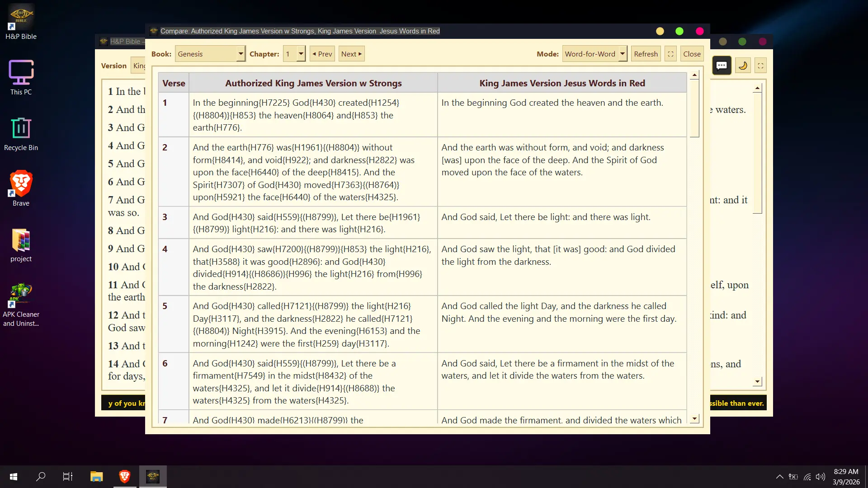The height and width of the screenshot is (488, 868).
Task: Click the green maximize dot on the Compare window
Action: 679,31
